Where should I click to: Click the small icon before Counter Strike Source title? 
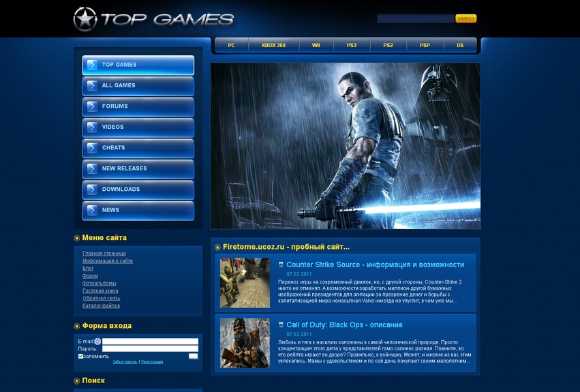click(x=281, y=265)
